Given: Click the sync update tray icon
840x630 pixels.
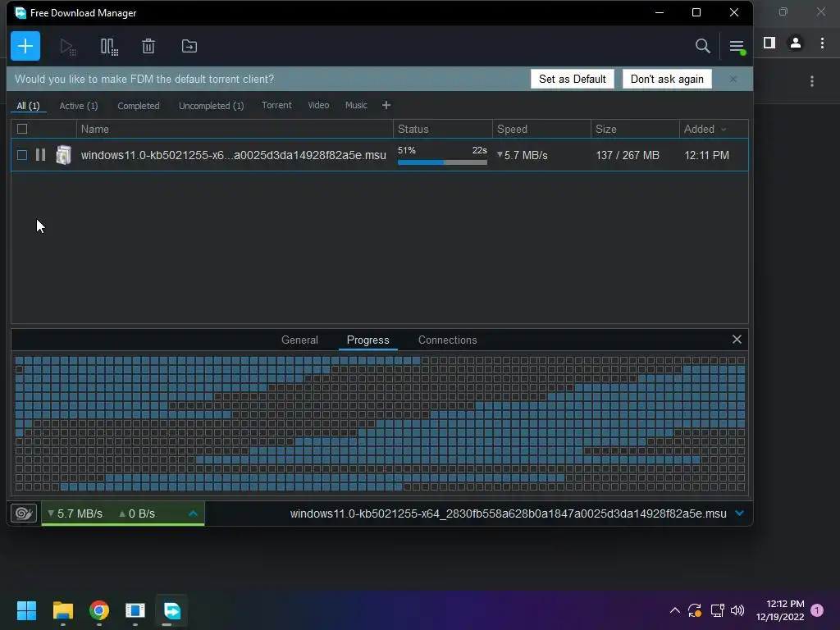Looking at the screenshot, I should click(x=695, y=610).
